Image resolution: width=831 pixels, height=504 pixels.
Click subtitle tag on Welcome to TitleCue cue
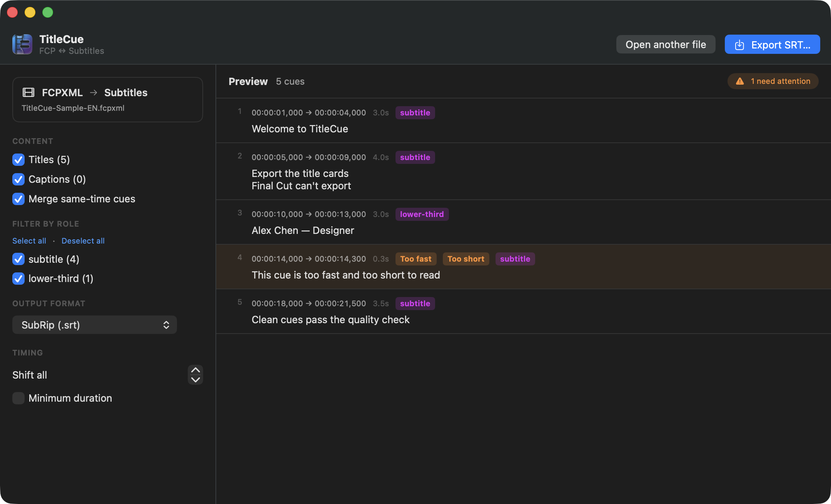(x=415, y=113)
